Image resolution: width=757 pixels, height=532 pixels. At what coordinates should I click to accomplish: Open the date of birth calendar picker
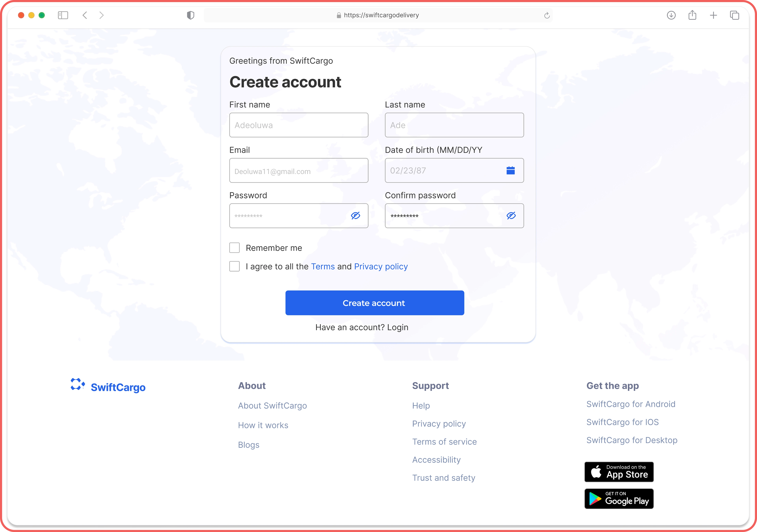tap(510, 171)
